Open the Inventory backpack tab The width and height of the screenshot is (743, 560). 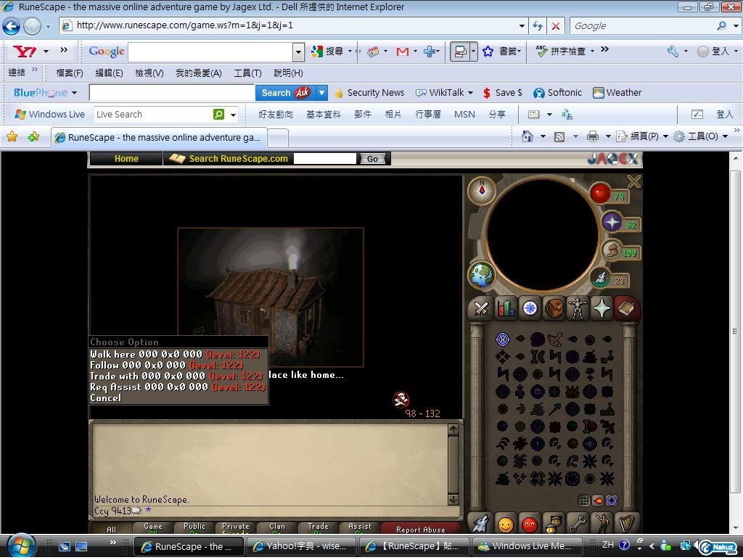(x=554, y=308)
